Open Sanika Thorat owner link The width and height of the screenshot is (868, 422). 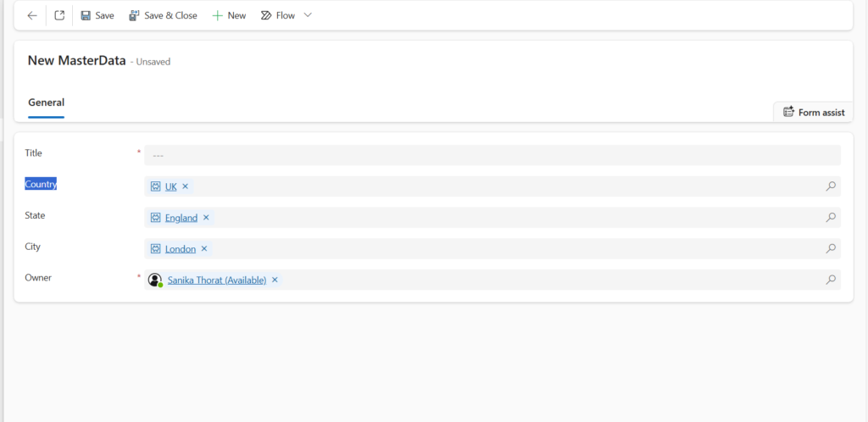217,280
